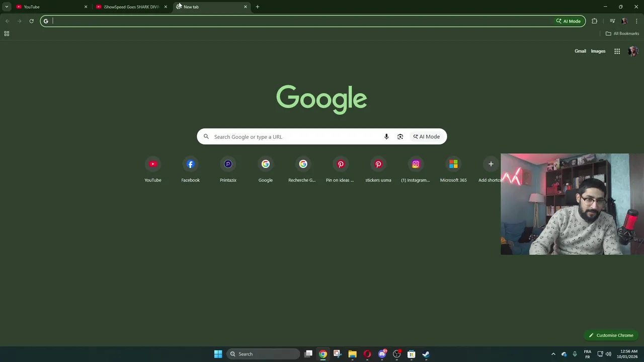
Task: Open Gmail link
Action: click(x=580, y=51)
